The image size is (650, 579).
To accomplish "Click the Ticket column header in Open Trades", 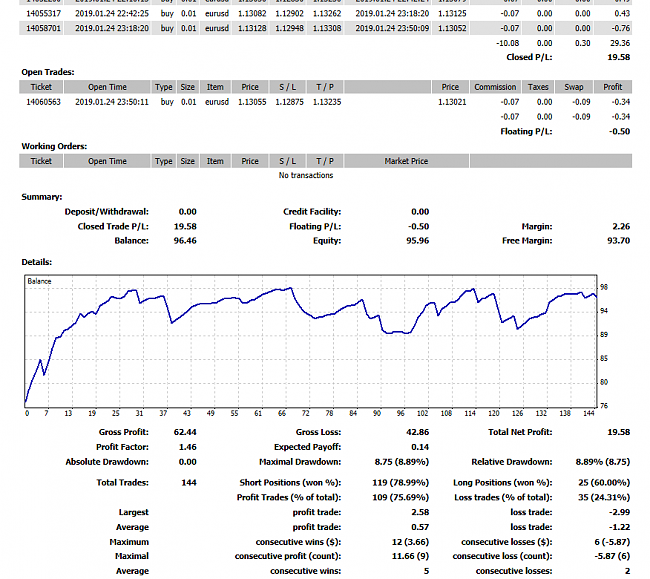I will (x=41, y=87).
